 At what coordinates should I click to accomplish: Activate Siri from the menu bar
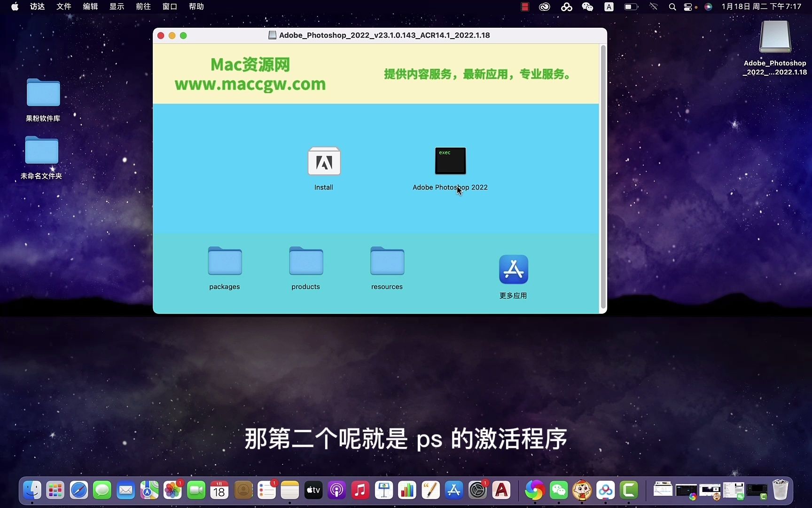click(708, 7)
